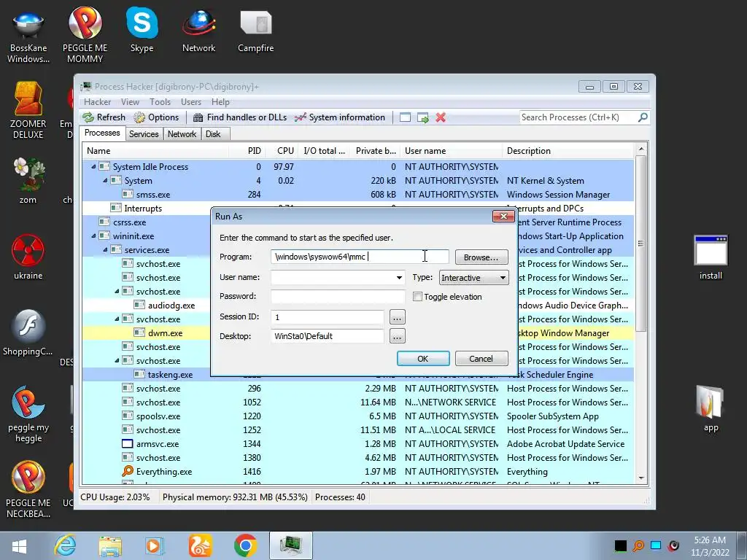Open the Users menu

click(191, 102)
